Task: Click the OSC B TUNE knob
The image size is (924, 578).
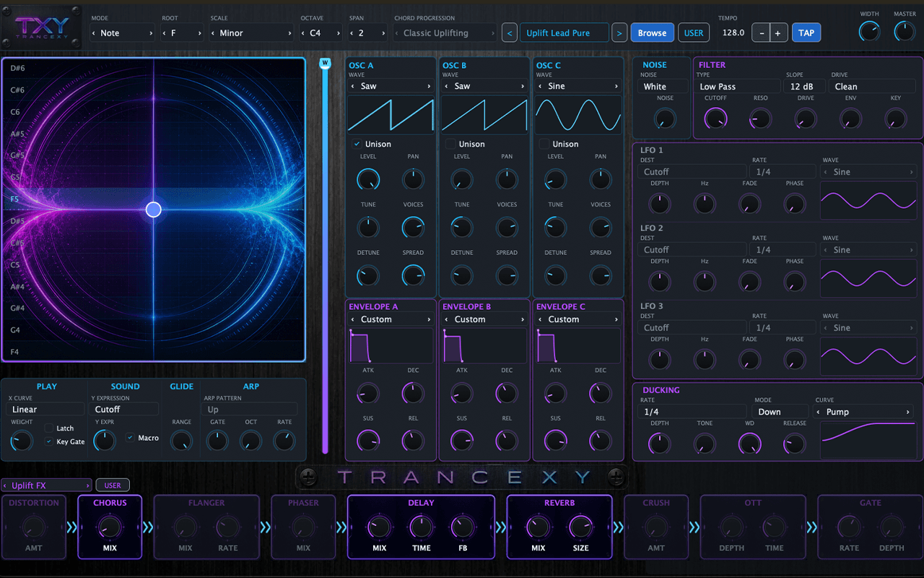Action: pyautogui.click(x=462, y=228)
